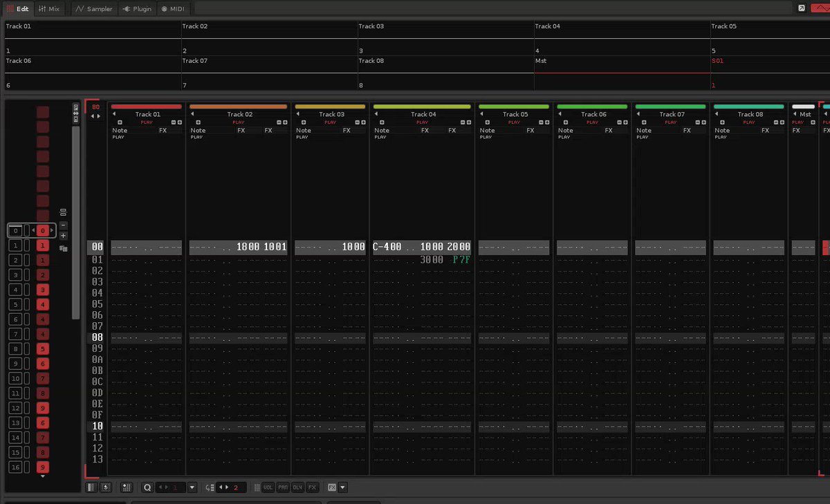Open the FX dropdown in bottom toolbar
830x504 pixels.
click(343, 487)
